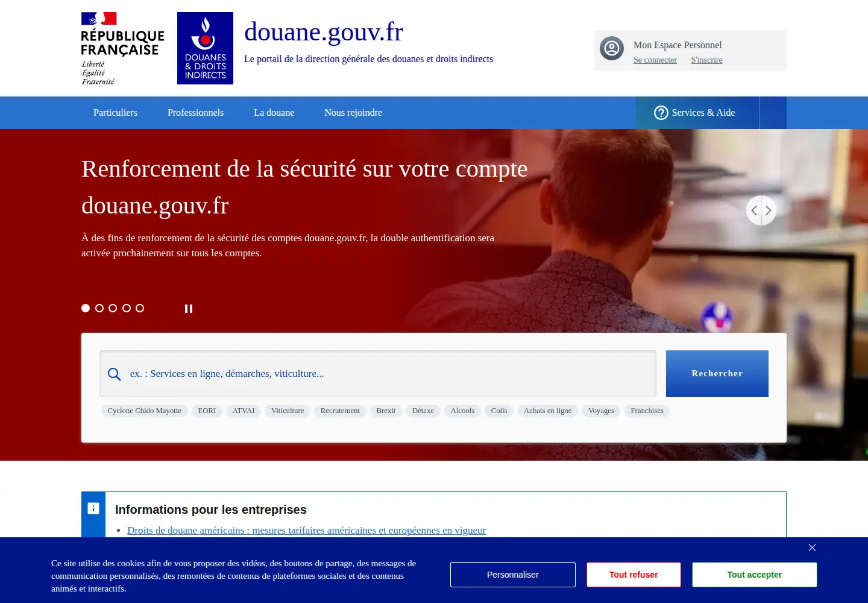
Task: Select the second carousel slide dot
Action: 99,308
